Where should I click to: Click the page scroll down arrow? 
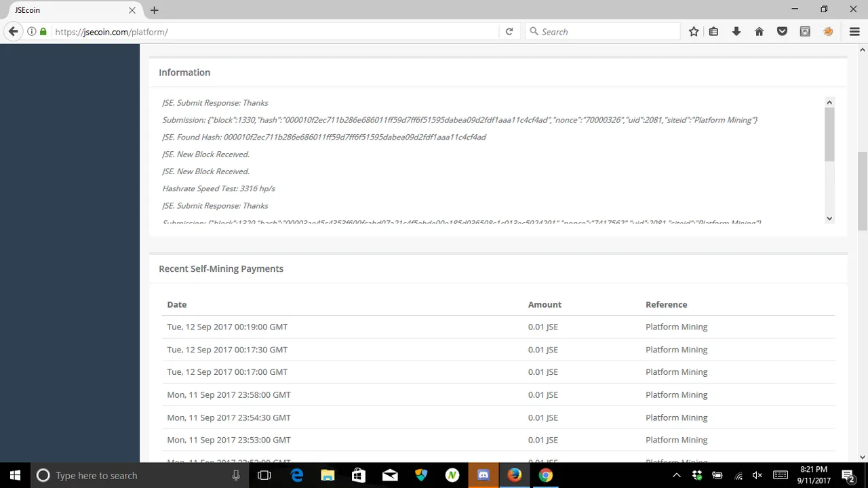(863, 457)
